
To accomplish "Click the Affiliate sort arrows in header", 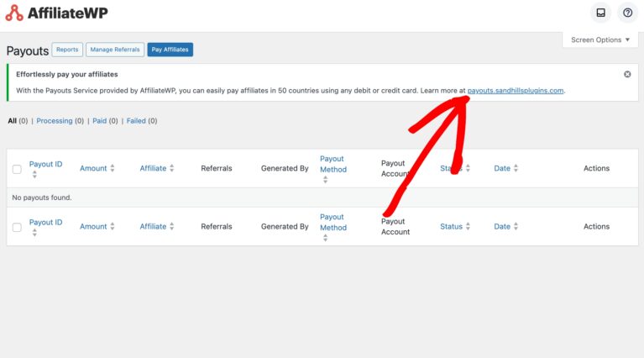I will [172, 168].
